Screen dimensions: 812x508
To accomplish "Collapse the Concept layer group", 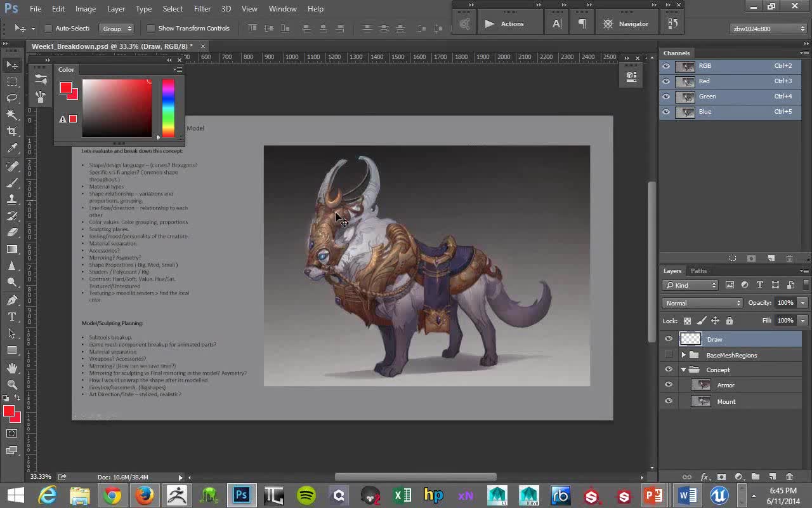I will pyautogui.click(x=683, y=370).
